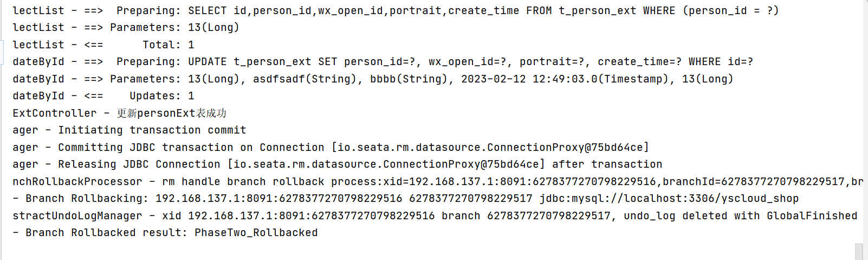Click the stractUndoLogManager logger name

[77, 216]
